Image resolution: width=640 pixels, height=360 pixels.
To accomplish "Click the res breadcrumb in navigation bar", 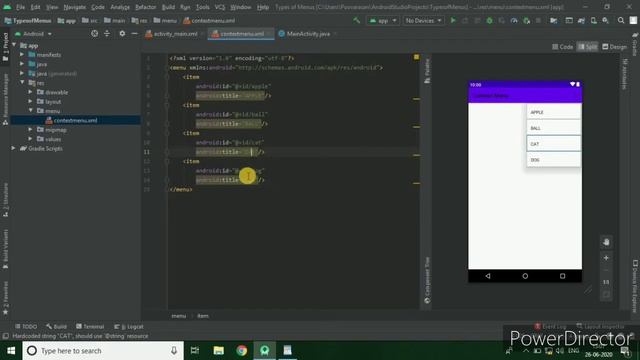I will (x=140, y=20).
